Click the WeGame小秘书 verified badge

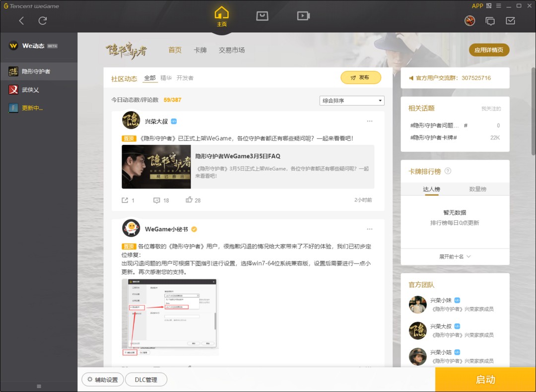[x=194, y=229]
